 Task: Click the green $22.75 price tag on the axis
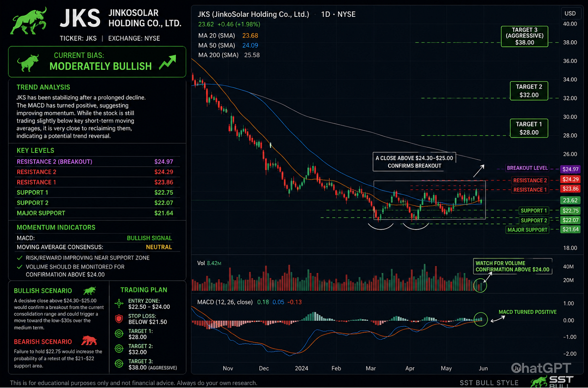tap(570, 211)
